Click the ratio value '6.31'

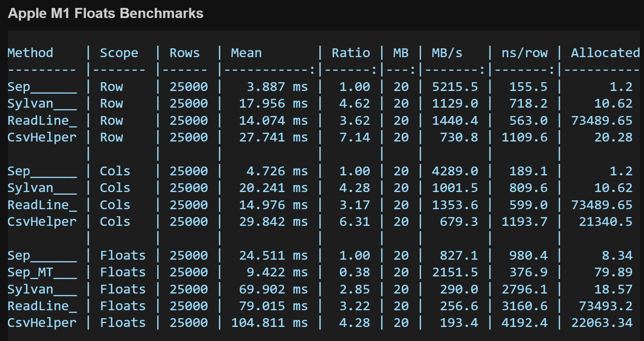pyautogui.click(x=354, y=221)
